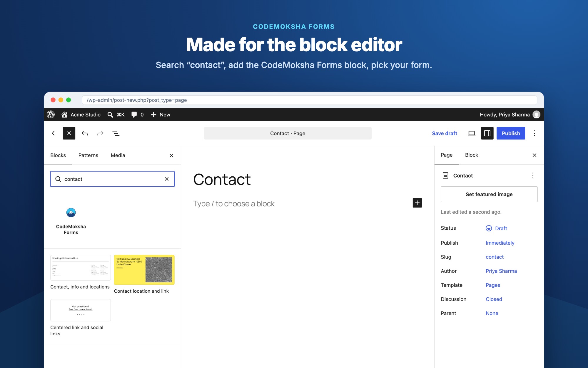The height and width of the screenshot is (368, 588).
Task: Click Howdy, Priya Sharma account text
Action: 505,115
